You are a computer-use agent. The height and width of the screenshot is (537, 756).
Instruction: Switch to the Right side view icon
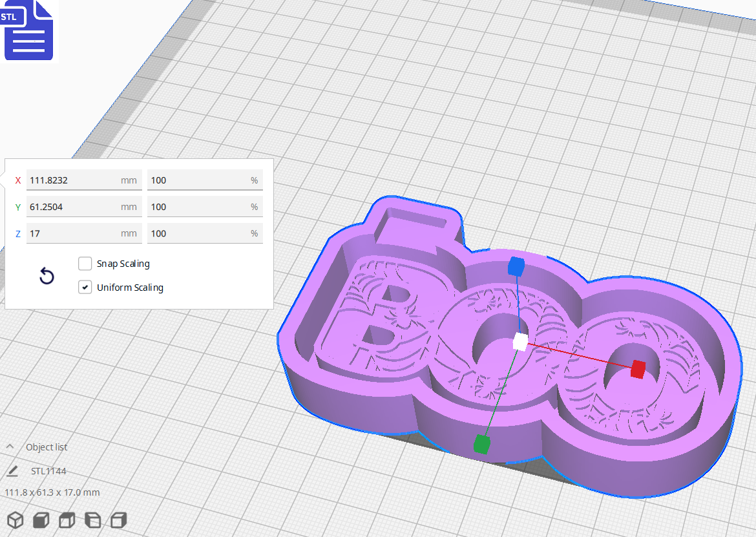tap(118, 520)
